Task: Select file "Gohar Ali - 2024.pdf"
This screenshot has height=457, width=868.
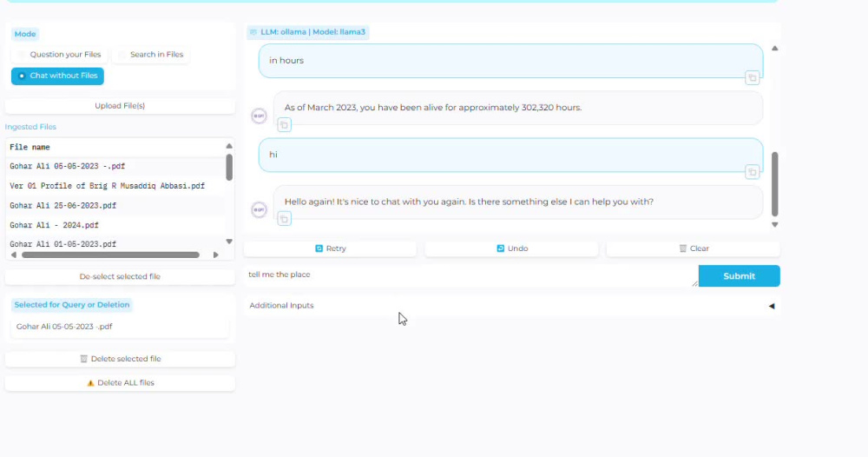Action: coord(115,225)
